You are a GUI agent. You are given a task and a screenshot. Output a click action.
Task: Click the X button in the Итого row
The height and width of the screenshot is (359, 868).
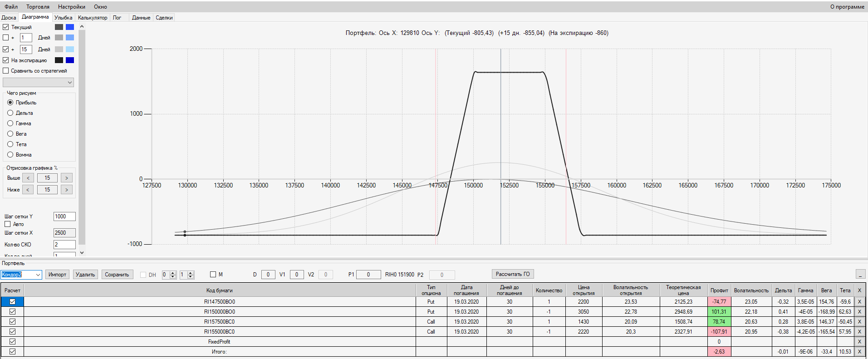(859, 352)
